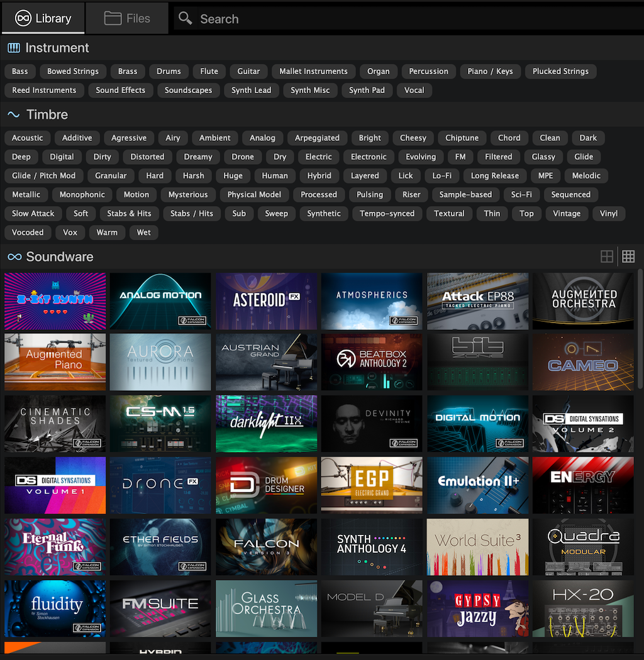Click the Soundware infinity icon
The image size is (644, 660).
(x=14, y=256)
